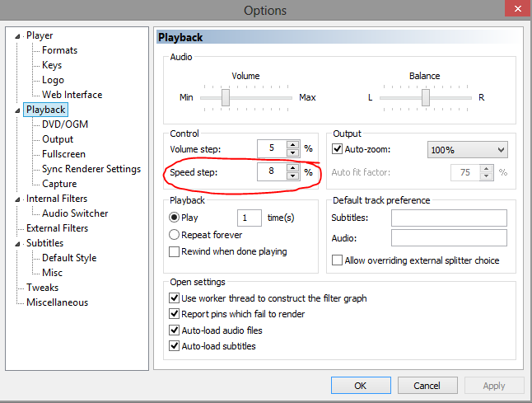Focus the Subtitles track preference field
The width and height of the screenshot is (532, 403).
449,218
